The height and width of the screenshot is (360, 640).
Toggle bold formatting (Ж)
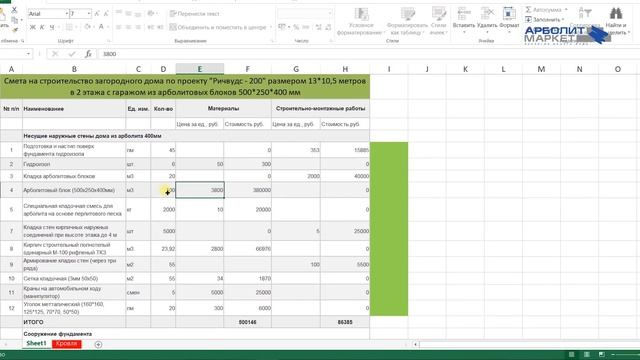pos(33,27)
